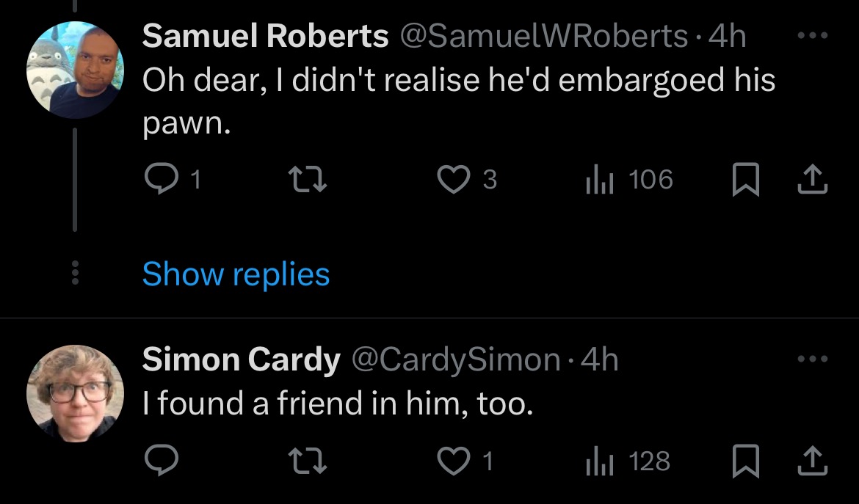Retweet Samuel Roberts' post

308,180
